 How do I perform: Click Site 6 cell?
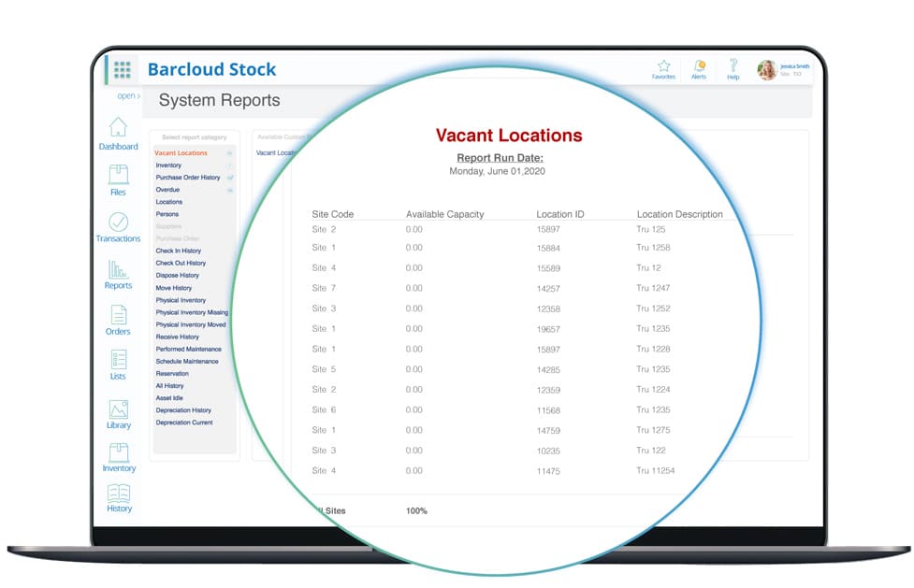[324, 409]
